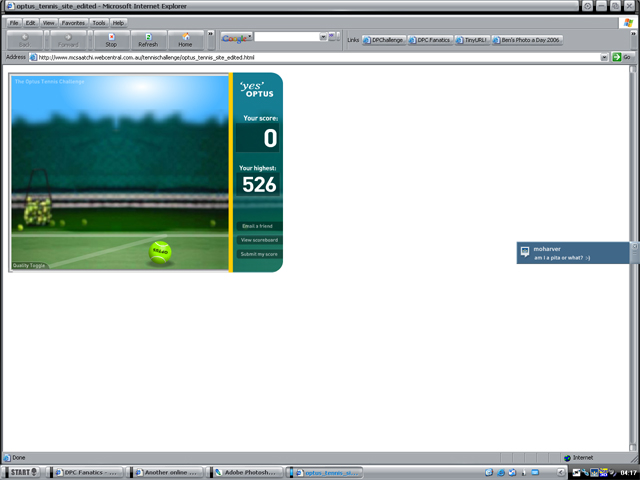Viewport: 640px width, 480px height.
Task: Click the Done status page icon
Action: 7,458
